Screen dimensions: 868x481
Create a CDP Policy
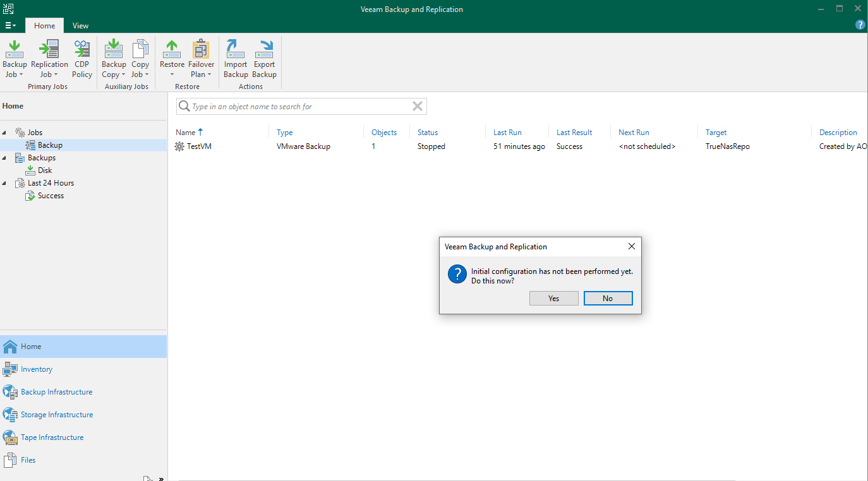click(82, 59)
